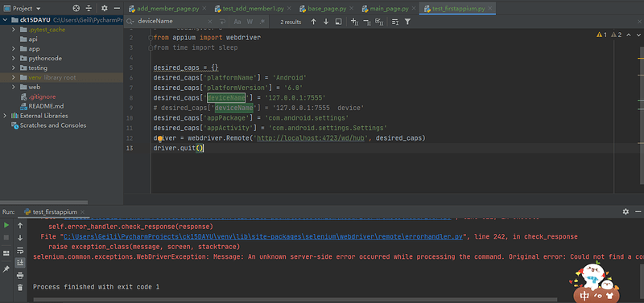Toggle Regex (.*) search option
644x303 pixels.
[262, 22]
